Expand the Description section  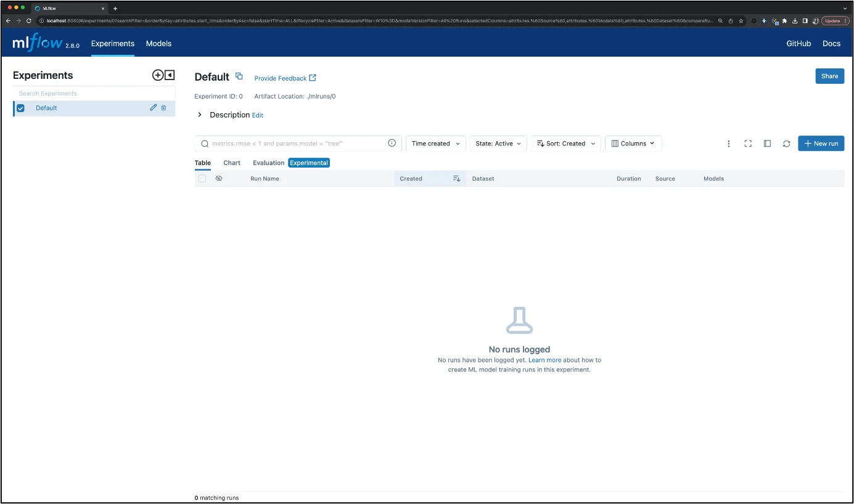point(200,115)
